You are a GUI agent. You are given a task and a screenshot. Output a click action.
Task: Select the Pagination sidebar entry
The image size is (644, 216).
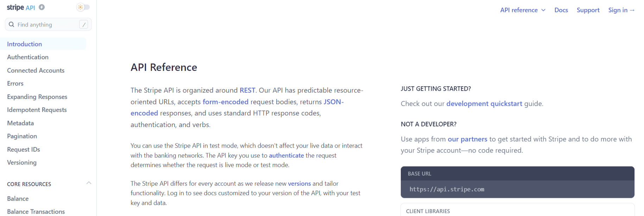pyautogui.click(x=22, y=136)
